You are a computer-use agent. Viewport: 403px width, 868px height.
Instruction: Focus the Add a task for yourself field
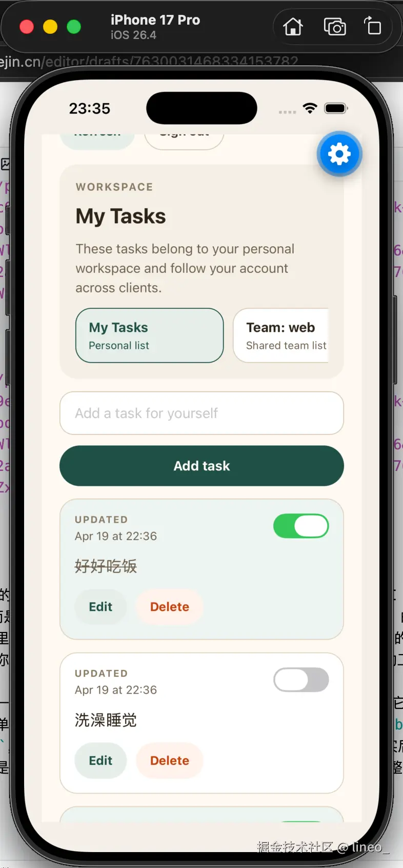201,413
